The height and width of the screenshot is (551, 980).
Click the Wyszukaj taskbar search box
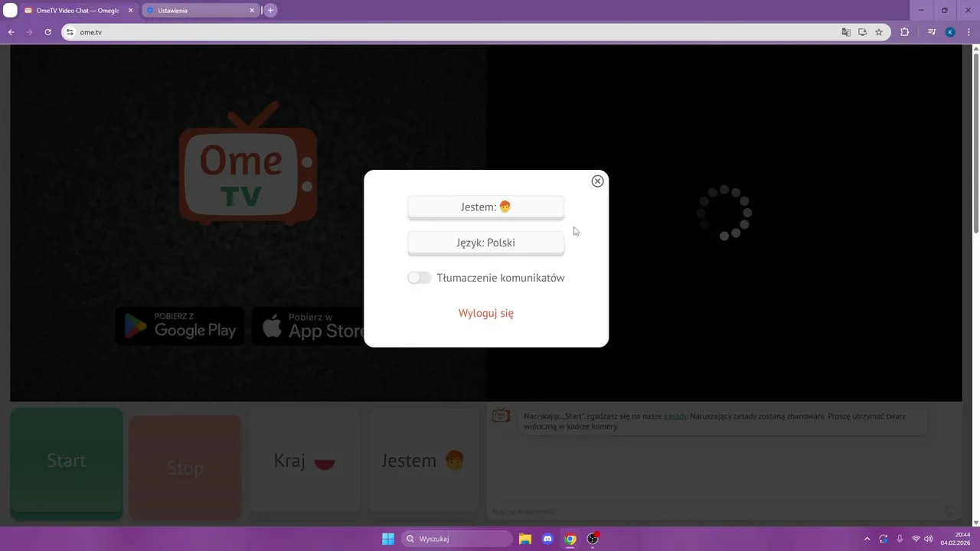click(457, 539)
